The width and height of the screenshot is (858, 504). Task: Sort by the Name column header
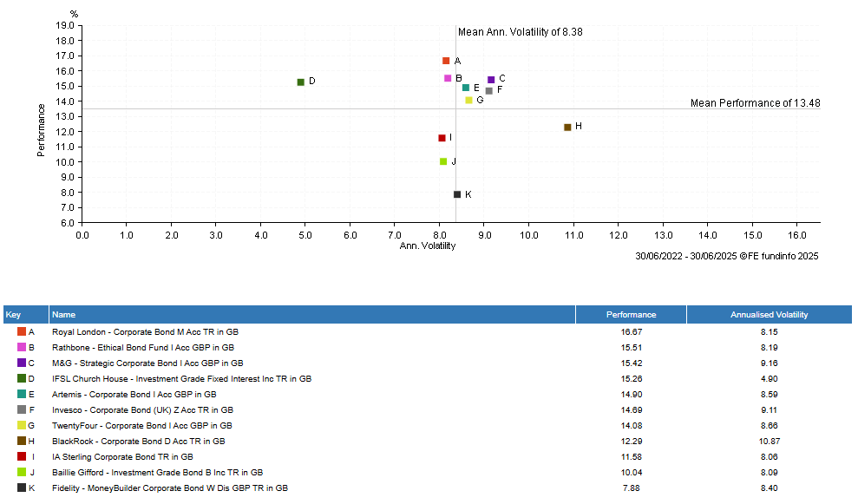tap(312, 315)
